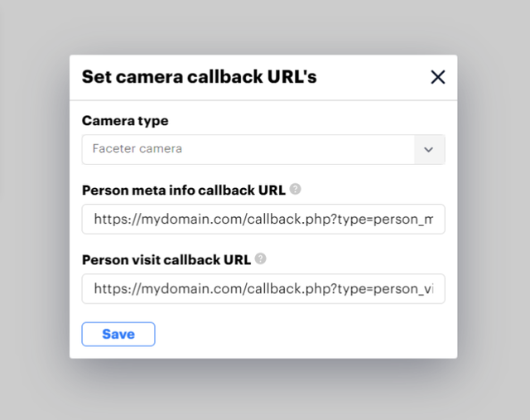
Task: Place cursor at end of person_vi URL text
Action: 433,289
